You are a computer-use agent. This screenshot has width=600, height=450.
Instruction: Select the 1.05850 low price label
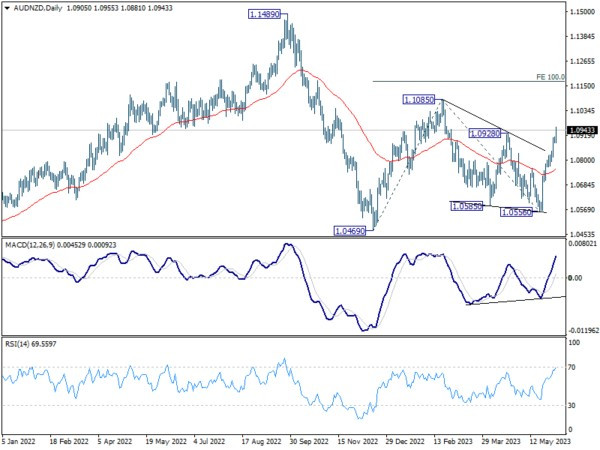[466, 206]
